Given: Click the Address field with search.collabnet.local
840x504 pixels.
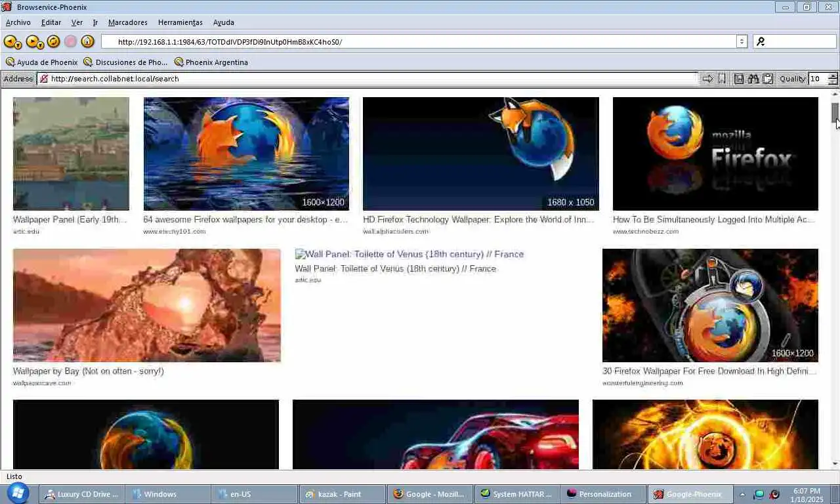Looking at the screenshot, I should pyautogui.click(x=367, y=79).
